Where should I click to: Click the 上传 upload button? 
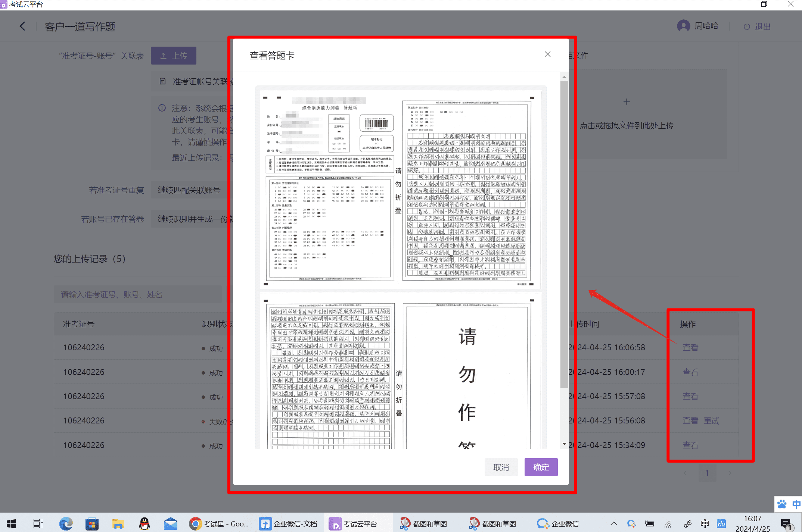pos(174,56)
